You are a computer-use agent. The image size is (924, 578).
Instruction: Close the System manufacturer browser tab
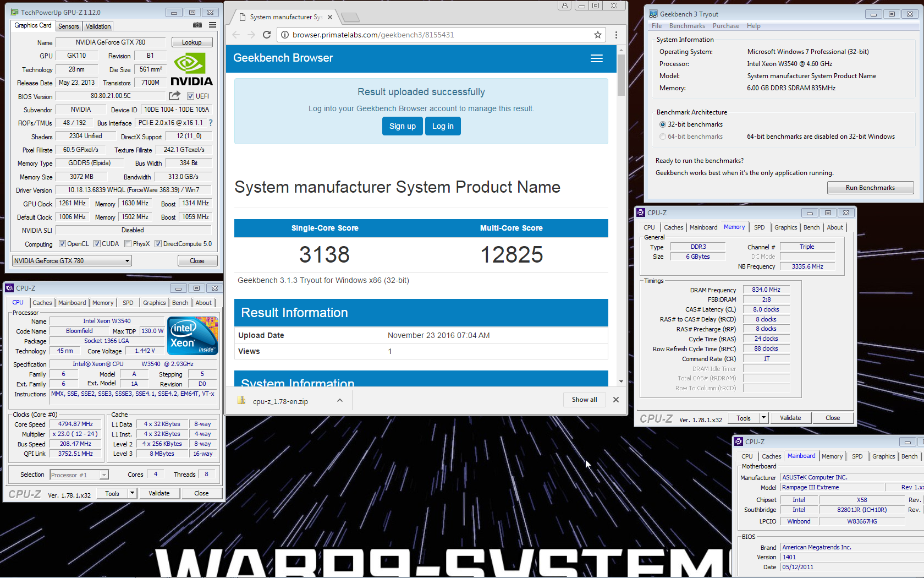coord(330,17)
